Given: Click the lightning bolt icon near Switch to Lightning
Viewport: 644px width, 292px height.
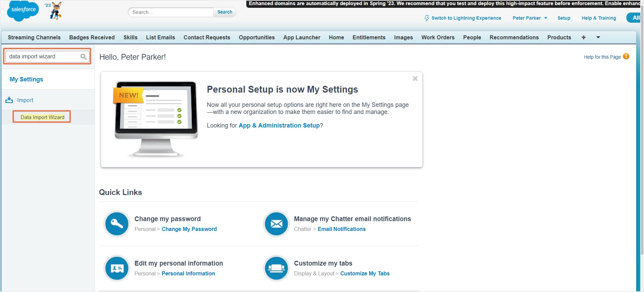Looking at the screenshot, I should (427, 18).
